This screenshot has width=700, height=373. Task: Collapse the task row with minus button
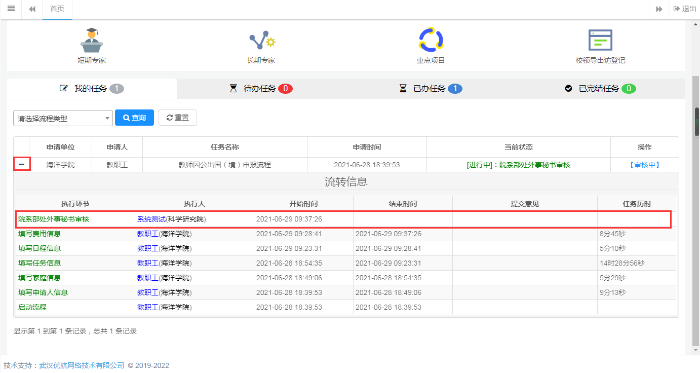click(x=21, y=165)
